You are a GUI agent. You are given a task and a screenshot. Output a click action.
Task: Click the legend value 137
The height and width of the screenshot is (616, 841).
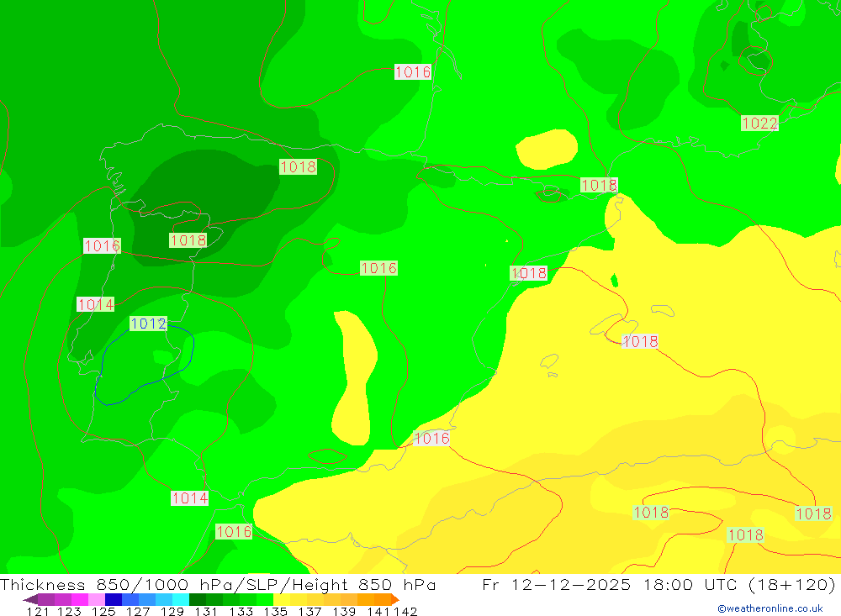[309, 611]
